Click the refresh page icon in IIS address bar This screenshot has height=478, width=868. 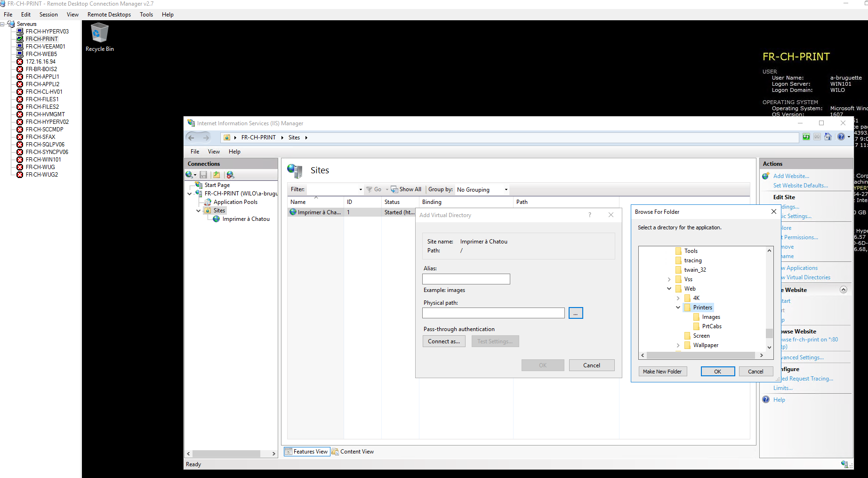(806, 137)
